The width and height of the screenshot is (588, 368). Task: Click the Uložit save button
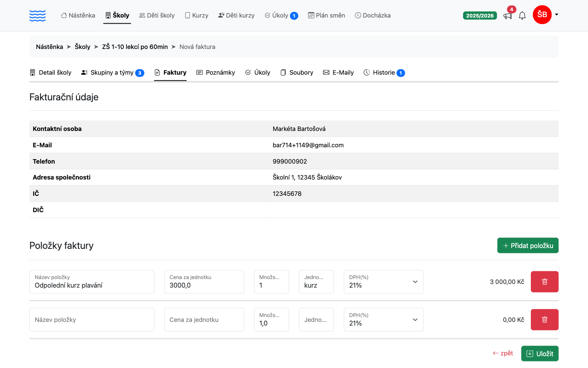coord(540,354)
